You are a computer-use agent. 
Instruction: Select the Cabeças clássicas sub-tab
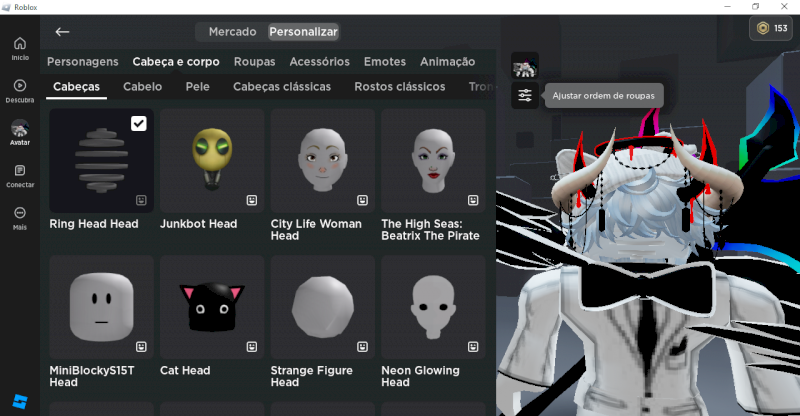[x=282, y=87]
